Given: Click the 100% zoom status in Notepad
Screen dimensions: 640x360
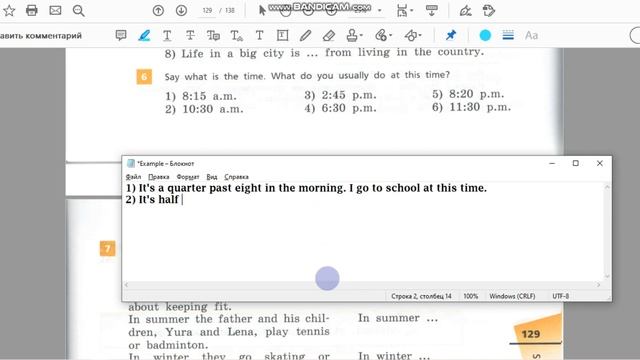Looking at the screenshot, I should pos(471,296).
